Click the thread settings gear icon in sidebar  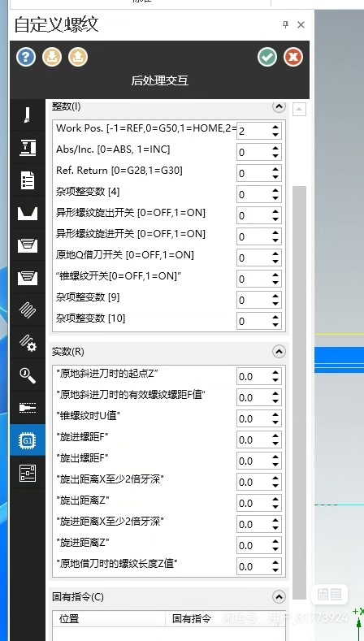coord(28,343)
